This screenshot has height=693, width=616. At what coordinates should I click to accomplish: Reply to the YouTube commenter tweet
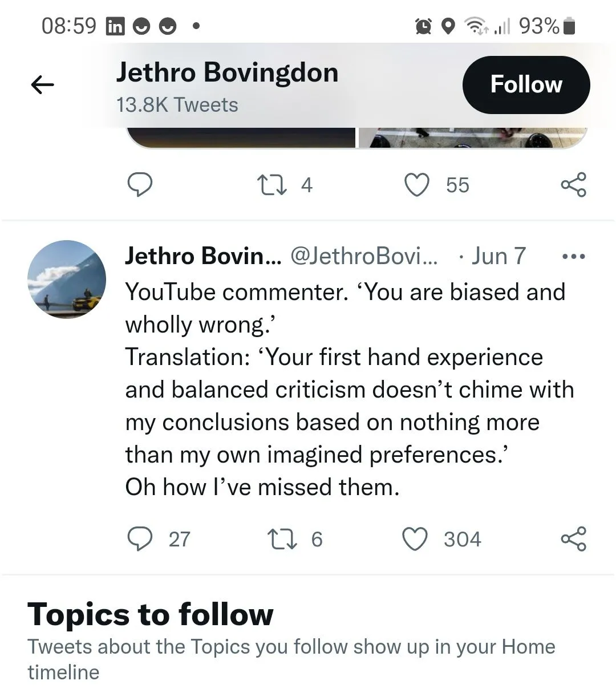140,539
